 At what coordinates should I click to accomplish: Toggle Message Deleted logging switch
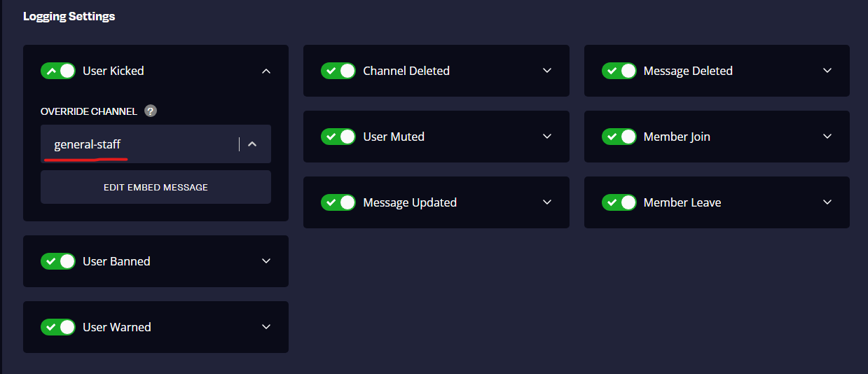(619, 71)
